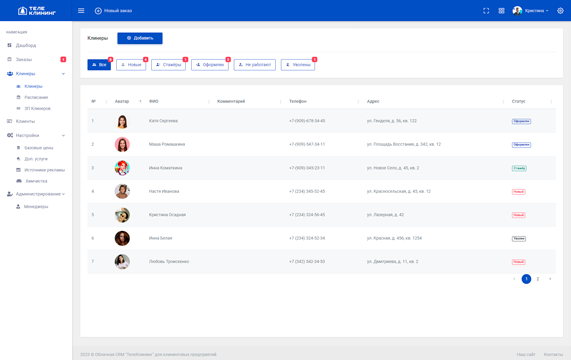The image size is (571, 360).
Task: Go to pagination page 2
Action: [538, 279]
